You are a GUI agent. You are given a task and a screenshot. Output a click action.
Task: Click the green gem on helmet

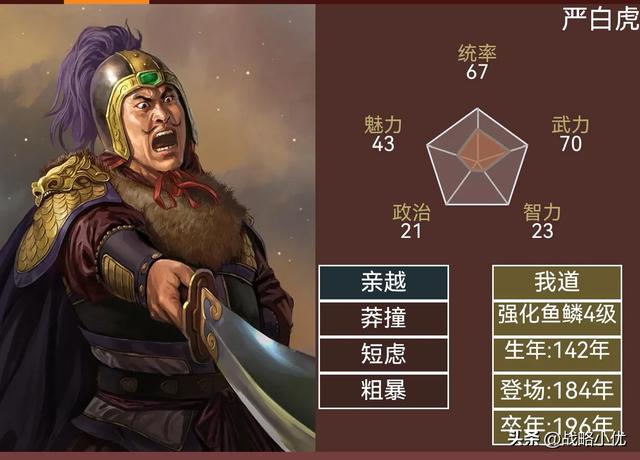149,78
